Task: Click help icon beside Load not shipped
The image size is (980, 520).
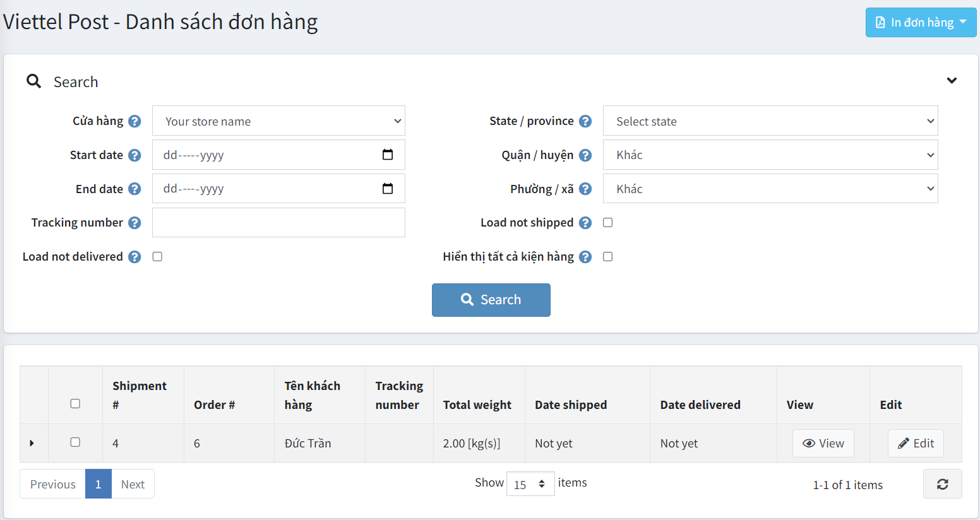Action: pos(585,223)
